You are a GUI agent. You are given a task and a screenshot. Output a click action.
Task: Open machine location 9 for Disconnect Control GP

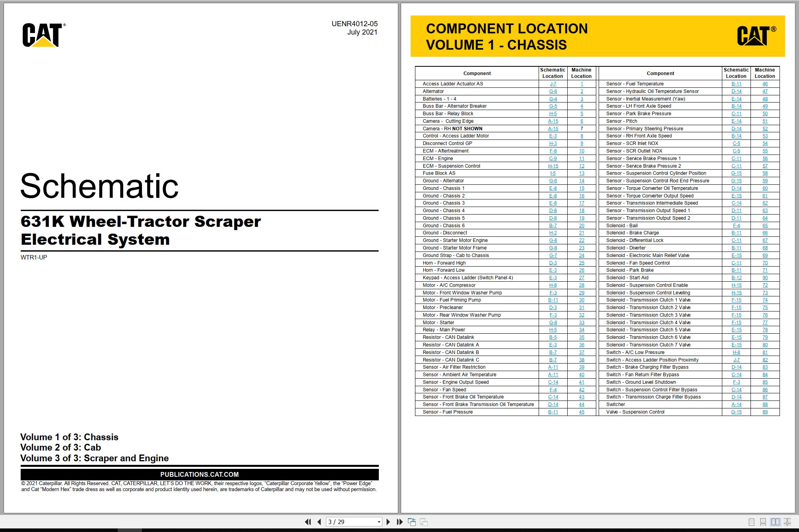coord(582,143)
